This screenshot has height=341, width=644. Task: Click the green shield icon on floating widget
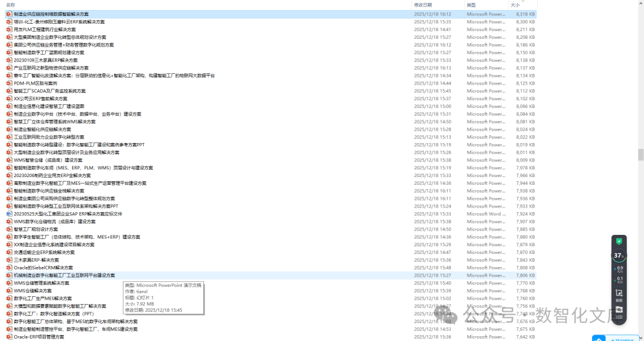tap(619, 241)
